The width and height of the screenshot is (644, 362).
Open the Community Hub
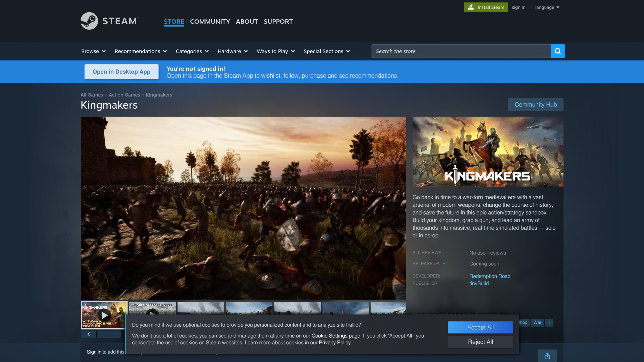(536, 105)
